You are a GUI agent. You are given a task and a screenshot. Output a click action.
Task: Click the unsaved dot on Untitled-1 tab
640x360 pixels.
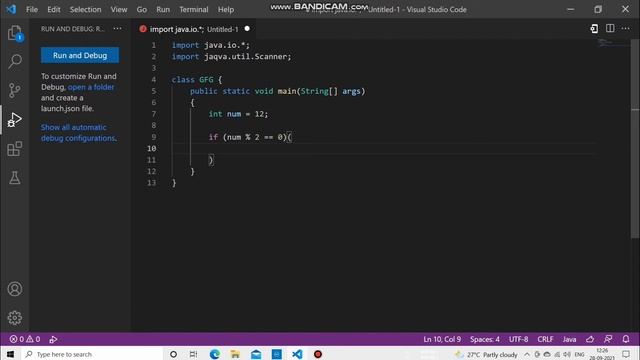click(247, 29)
